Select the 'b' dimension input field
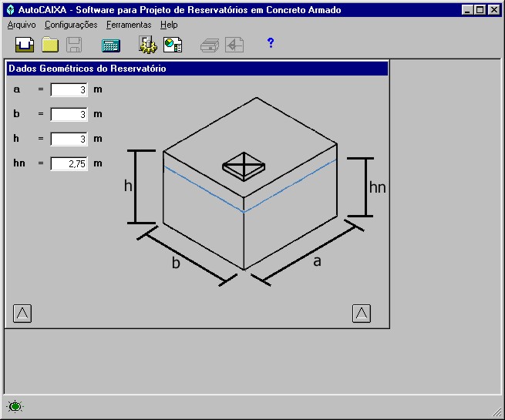 point(69,114)
